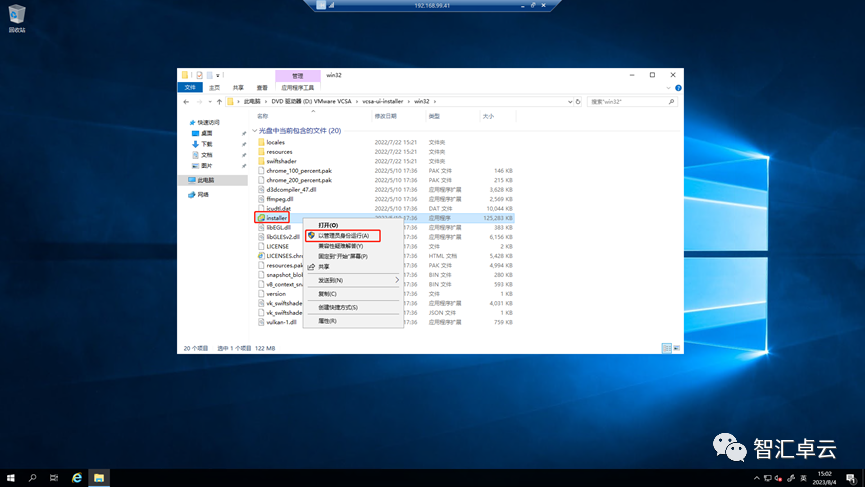
Task: Select libGLESv2.dll file
Action: [x=283, y=237]
